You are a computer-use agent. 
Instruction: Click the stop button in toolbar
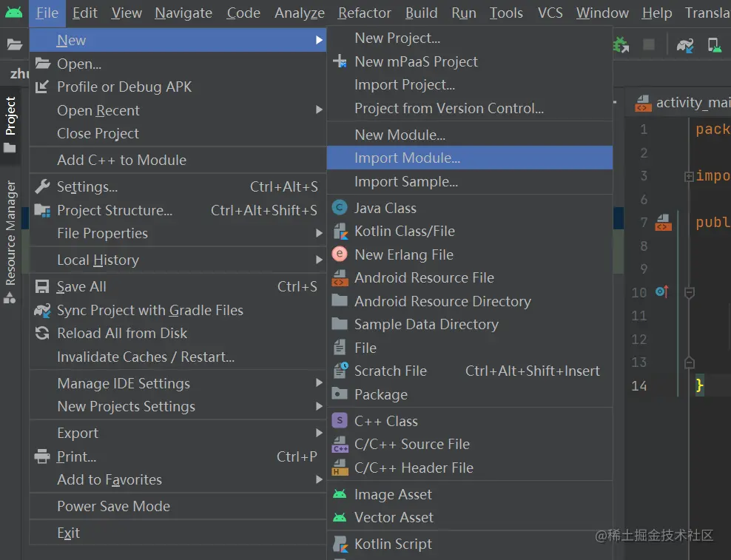pyautogui.click(x=649, y=45)
